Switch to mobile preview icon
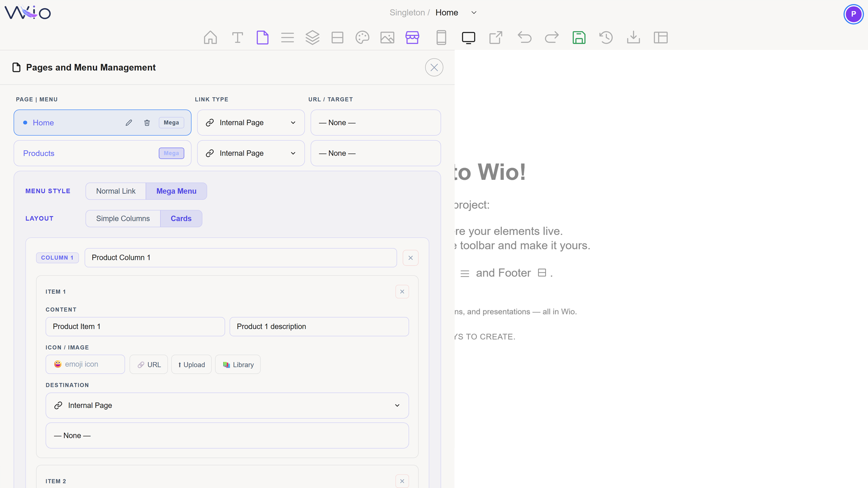Viewport: 868px width, 488px height. [x=441, y=38]
